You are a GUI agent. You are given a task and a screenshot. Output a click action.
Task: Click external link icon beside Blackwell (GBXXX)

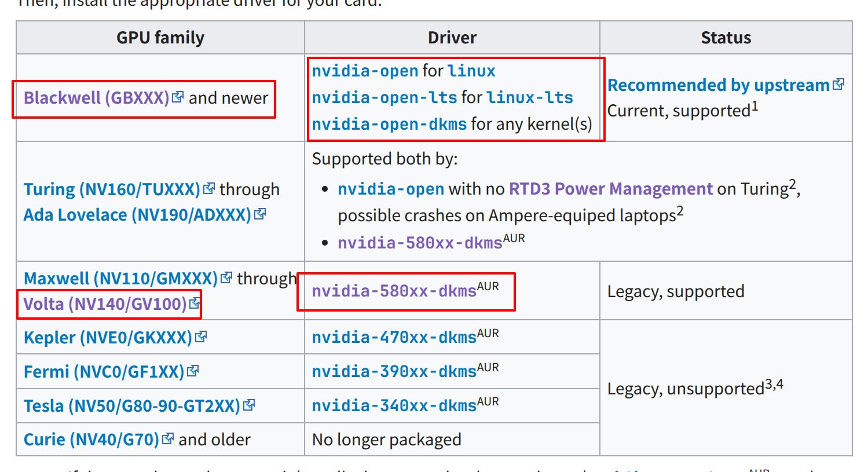tap(178, 97)
